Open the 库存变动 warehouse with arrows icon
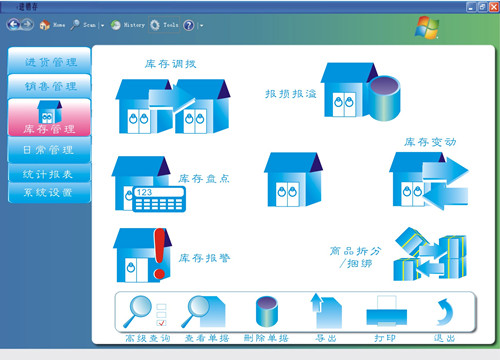 [429, 181]
